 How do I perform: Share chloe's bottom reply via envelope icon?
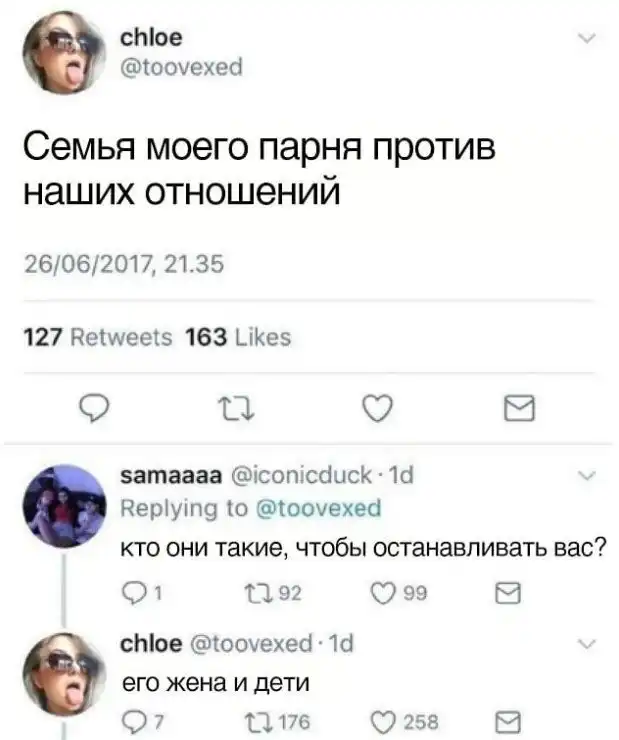[508, 723]
